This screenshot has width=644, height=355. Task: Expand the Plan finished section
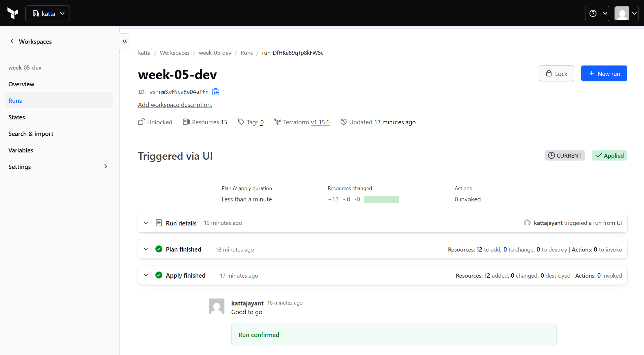pyautogui.click(x=146, y=249)
